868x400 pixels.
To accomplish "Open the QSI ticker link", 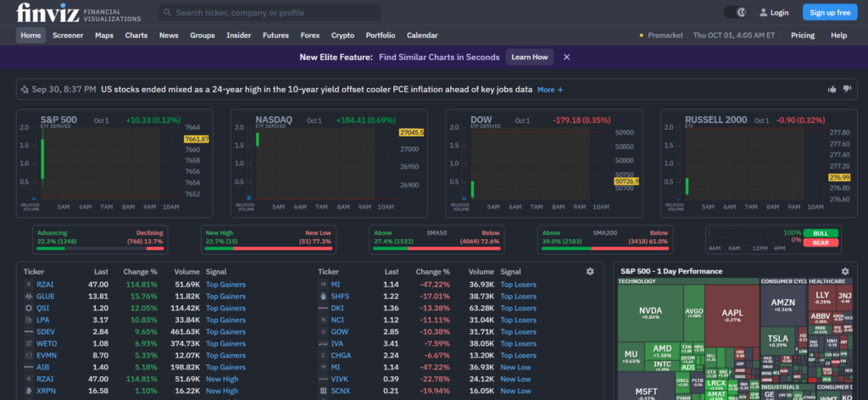I will (x=42, y=308).
